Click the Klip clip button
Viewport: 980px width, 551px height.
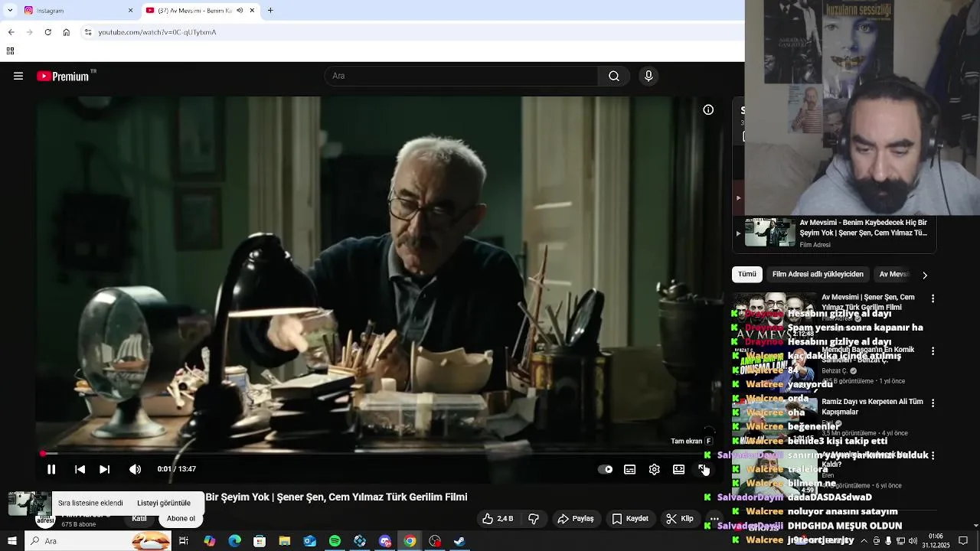coord(679,518)
